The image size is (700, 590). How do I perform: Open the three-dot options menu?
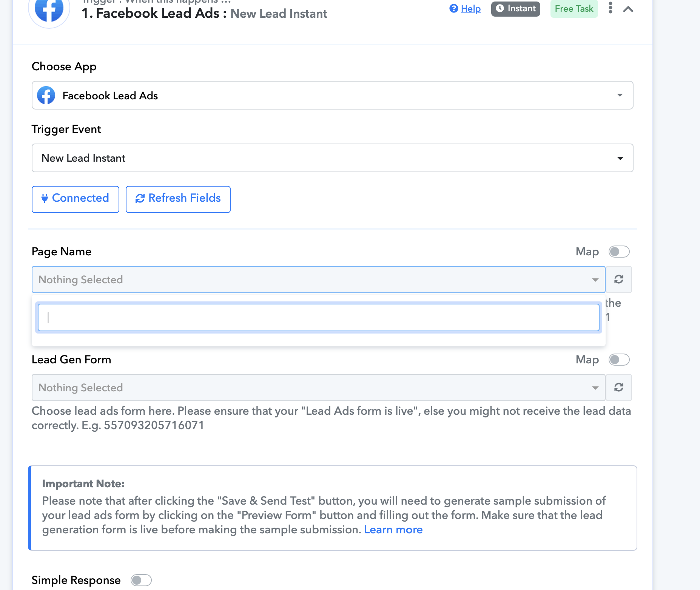point(611,8)
